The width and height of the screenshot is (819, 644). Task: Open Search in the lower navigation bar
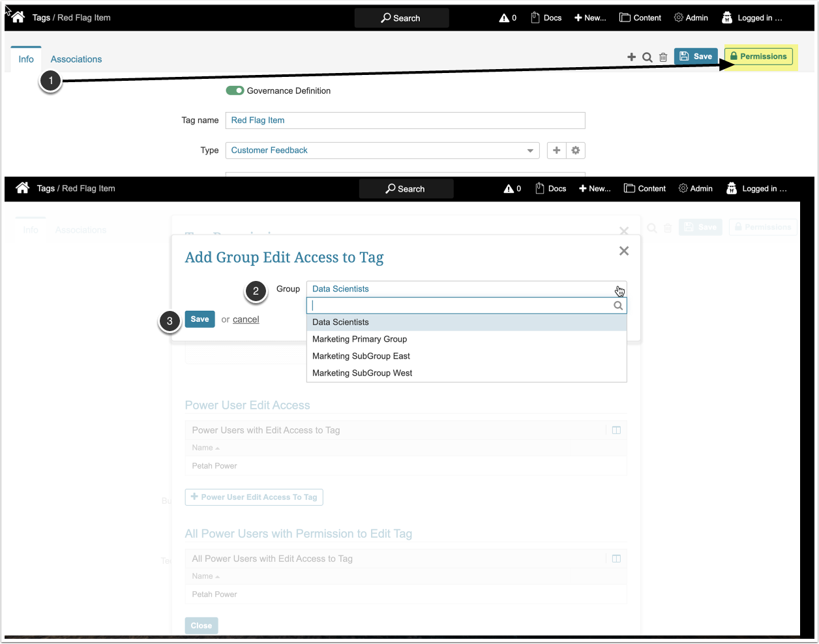pos(406,189)
